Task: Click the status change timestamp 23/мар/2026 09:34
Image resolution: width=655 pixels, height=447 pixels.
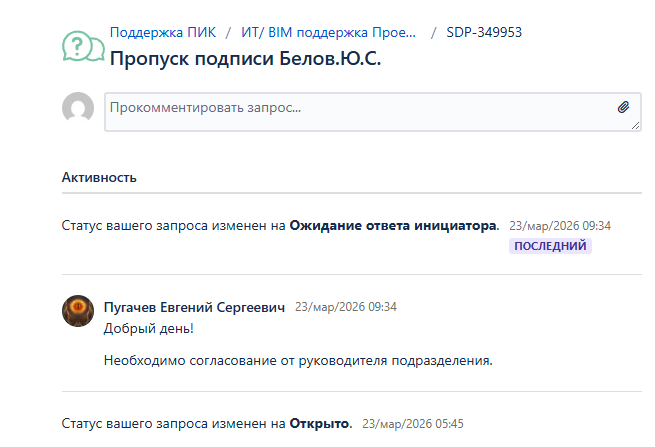Action: (559, 226)
